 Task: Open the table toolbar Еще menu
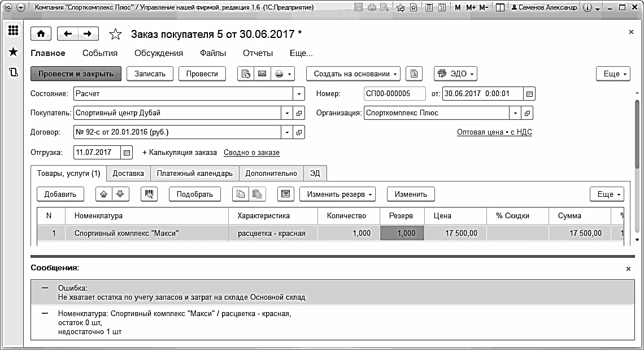coord(607,194)
